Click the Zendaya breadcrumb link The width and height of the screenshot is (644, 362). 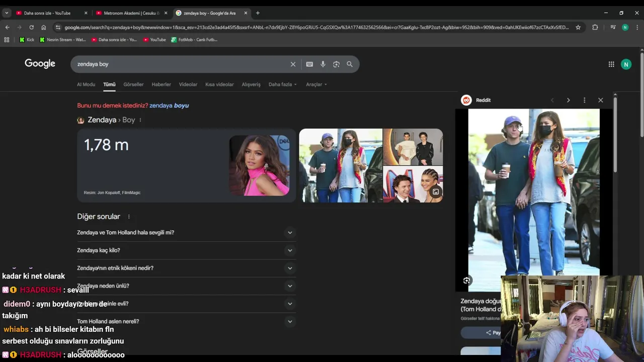(x=102, y=120)
